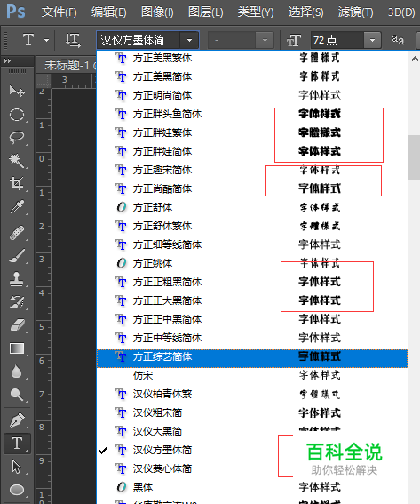The width and height of the screenshot is (420, 504).
Task: Select the Lasso tool
Action: [x=17, y=138]
